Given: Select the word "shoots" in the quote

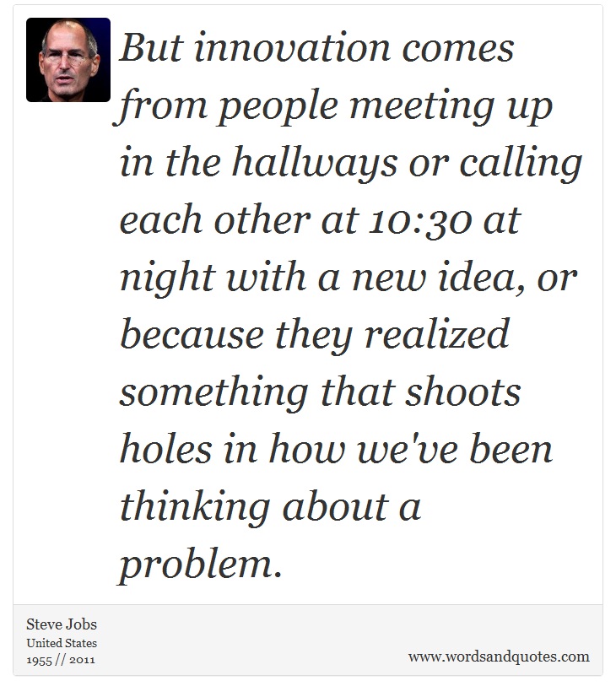Looking at the screenshot, I should click(462, 392).
